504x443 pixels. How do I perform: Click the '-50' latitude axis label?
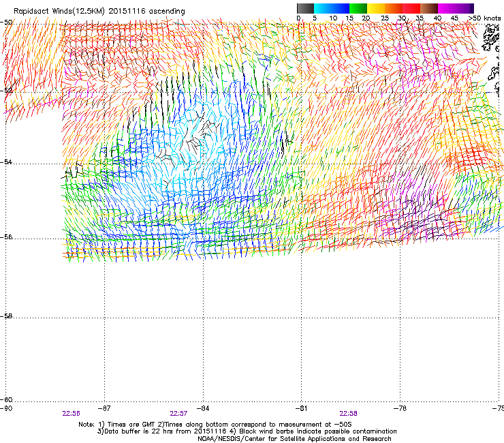(6, 22)
